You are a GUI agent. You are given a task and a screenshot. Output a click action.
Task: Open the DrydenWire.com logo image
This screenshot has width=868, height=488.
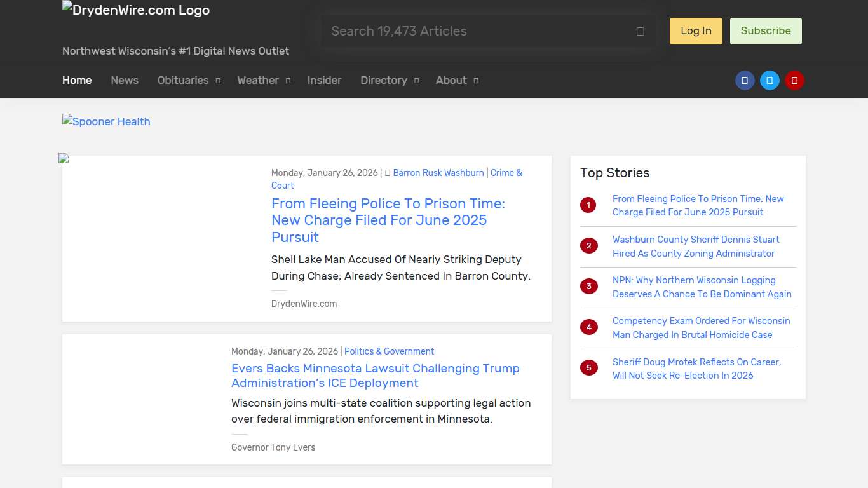click(x=136, y=10)
